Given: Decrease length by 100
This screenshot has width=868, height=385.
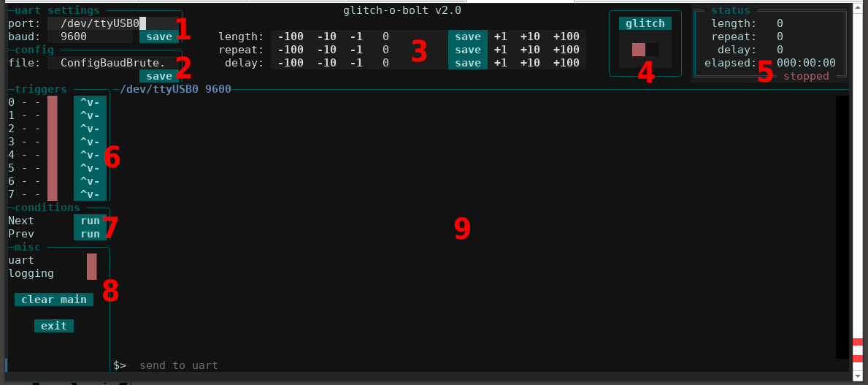Looking at the screenshot, I should [291, 37].
